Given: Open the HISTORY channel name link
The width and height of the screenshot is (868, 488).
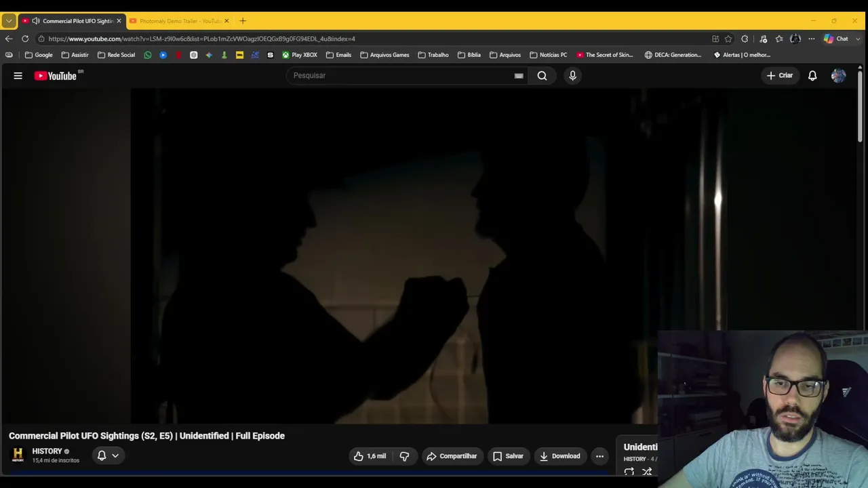Looking at the screenshot, I should pyautogui.click(x=47, y=451).
